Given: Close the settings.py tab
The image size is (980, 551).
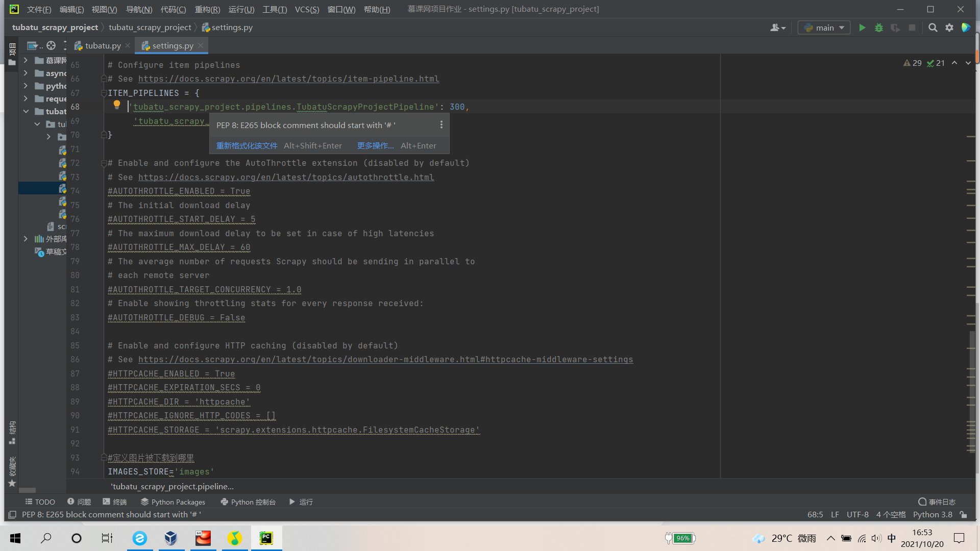Looking at the screenshot, I should coord(201,45).
